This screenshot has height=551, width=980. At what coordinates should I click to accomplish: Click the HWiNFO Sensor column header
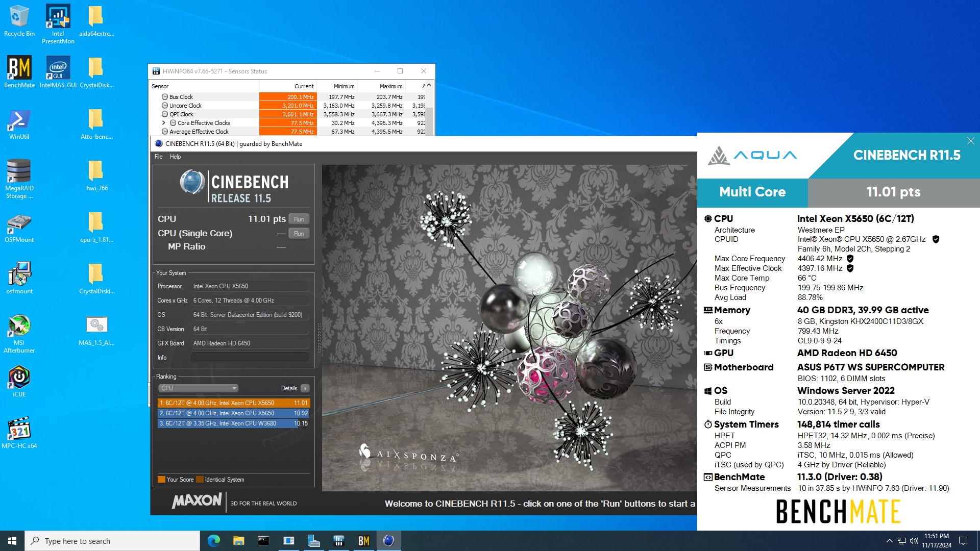[204, 86]
